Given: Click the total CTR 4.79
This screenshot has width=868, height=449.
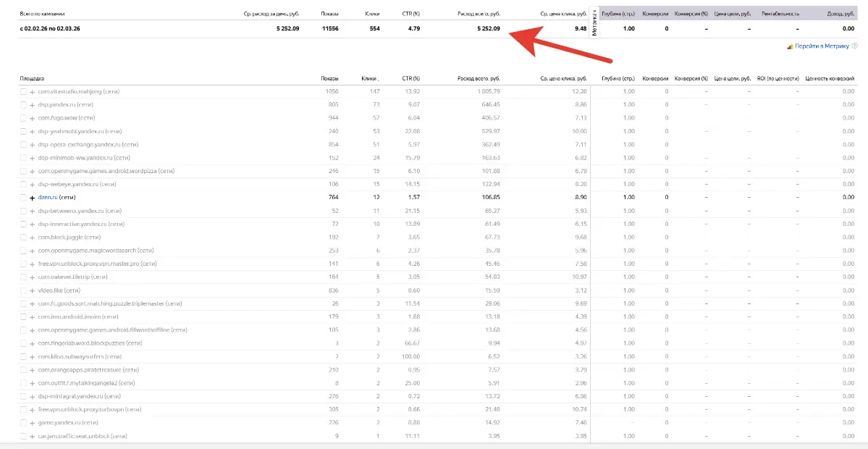Looking at the screenshot, I should [413, 28].
